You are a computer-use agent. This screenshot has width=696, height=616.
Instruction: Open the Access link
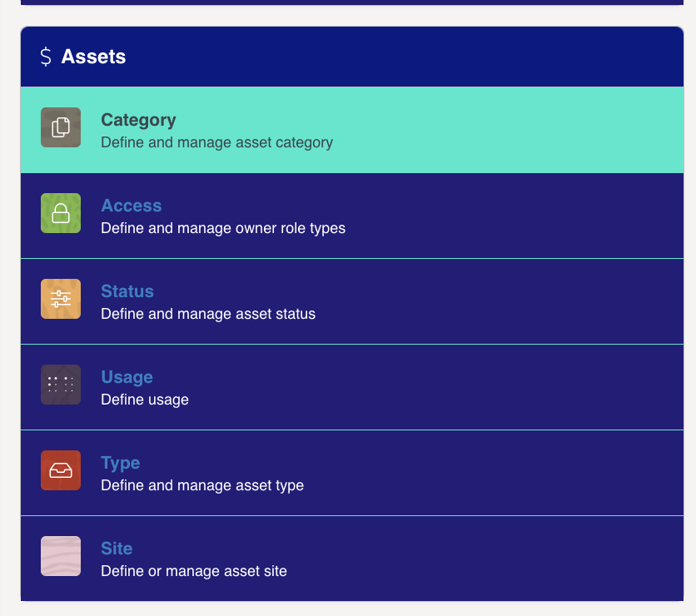point(132,206)
